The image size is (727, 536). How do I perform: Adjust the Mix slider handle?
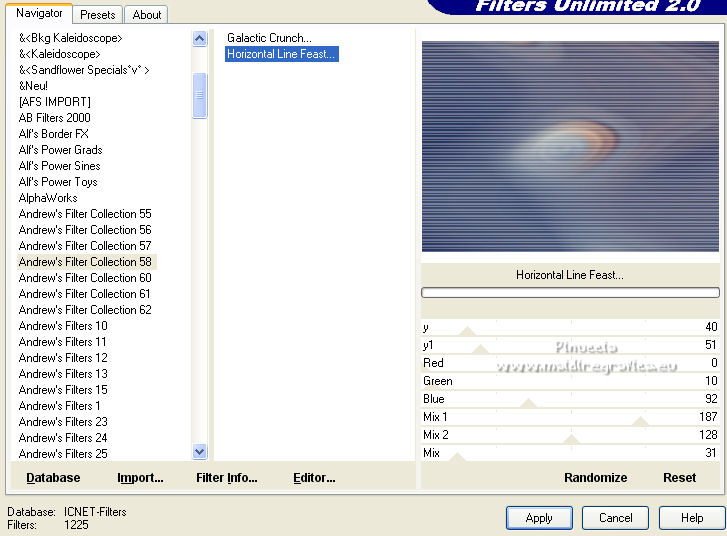click(457, 457)
